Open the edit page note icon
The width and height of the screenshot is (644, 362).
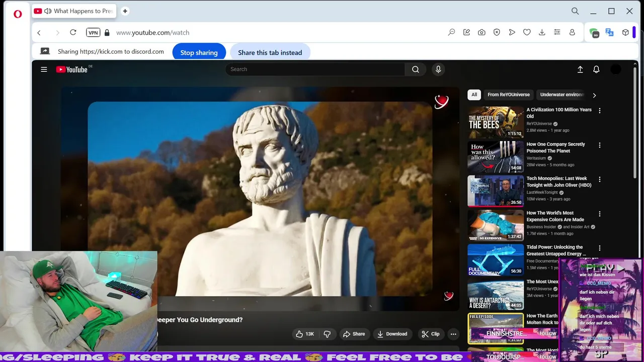pos(466,32)
